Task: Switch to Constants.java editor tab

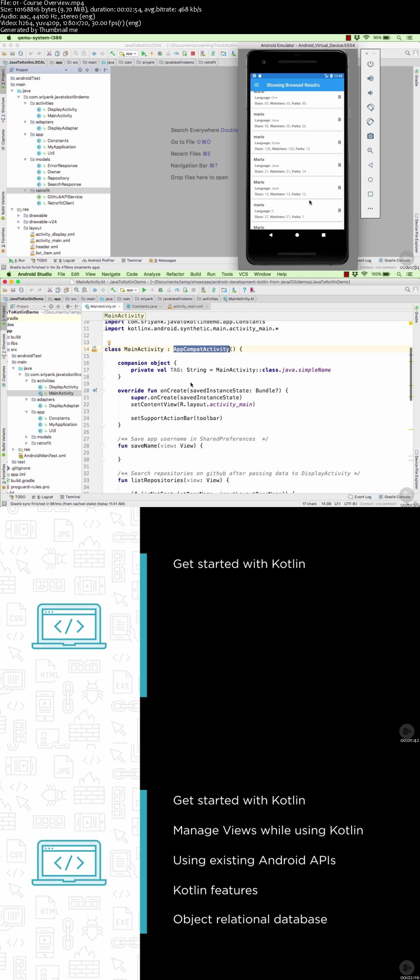Action: pos(144,306)
